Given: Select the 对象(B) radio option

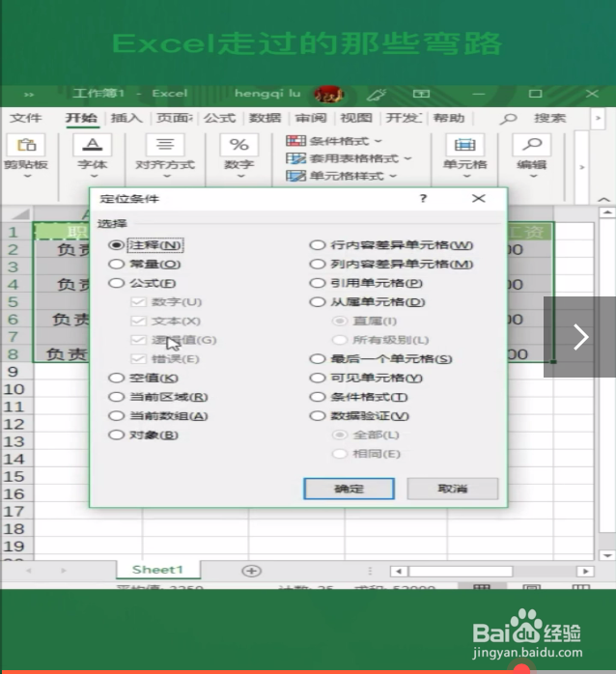Looking at the screenshot, I should click(116, 435).
